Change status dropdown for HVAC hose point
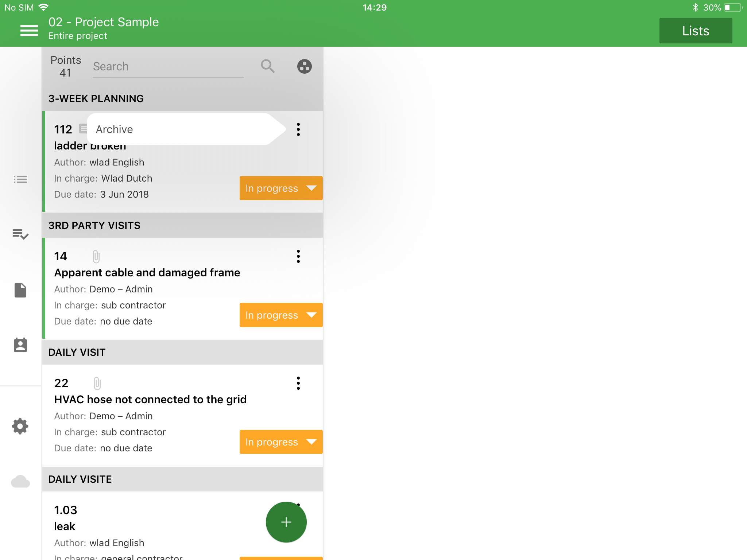 click(x=281, y=442)
